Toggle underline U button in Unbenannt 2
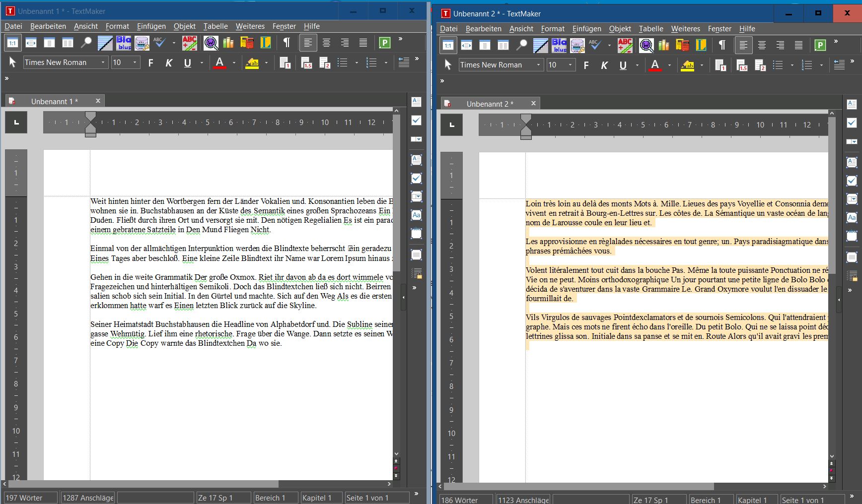The width and height of the screenshot is (862, 504). tap(623, 65)
